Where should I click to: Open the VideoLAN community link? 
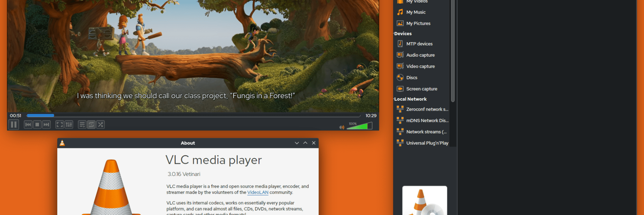coord(258,192)
